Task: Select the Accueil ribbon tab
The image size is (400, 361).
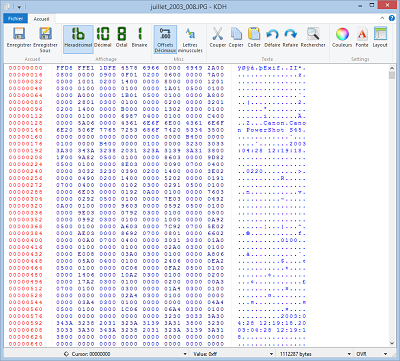Action: (x=41, y=19)
